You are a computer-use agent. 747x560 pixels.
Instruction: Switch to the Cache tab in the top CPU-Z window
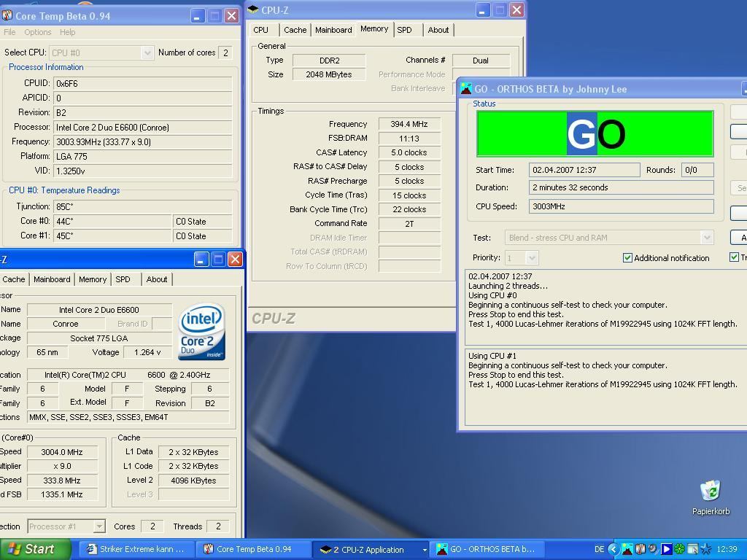(295, 29)
